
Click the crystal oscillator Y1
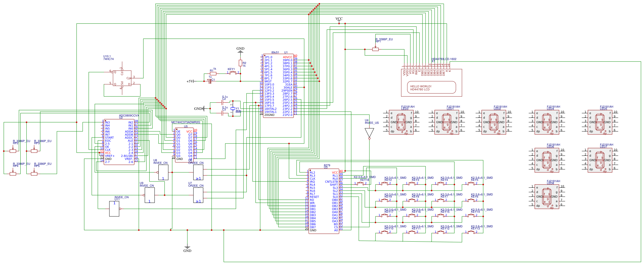tap(233, 108)
